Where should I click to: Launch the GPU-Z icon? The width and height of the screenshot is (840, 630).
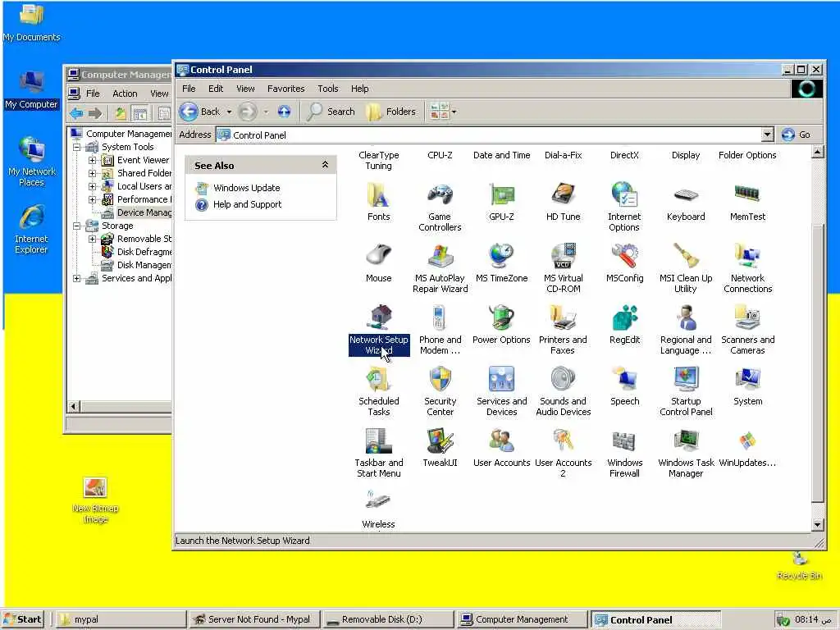coord(501,195)
